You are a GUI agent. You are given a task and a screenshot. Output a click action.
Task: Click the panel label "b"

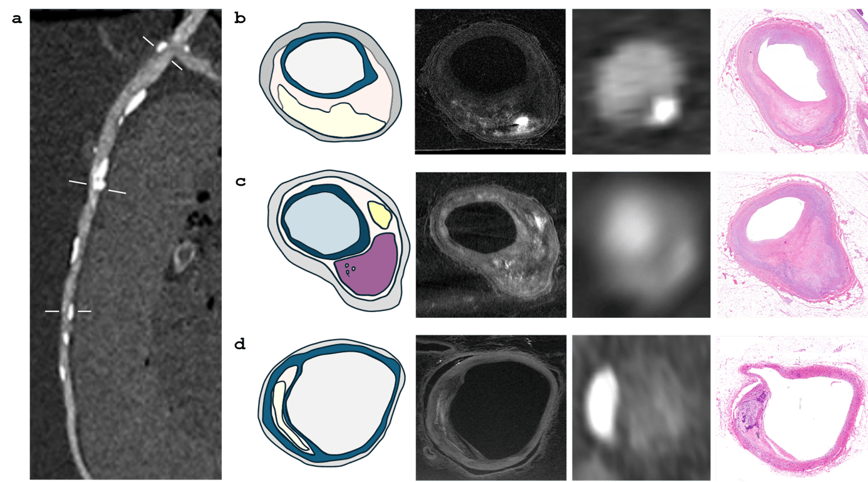(240, 19)
